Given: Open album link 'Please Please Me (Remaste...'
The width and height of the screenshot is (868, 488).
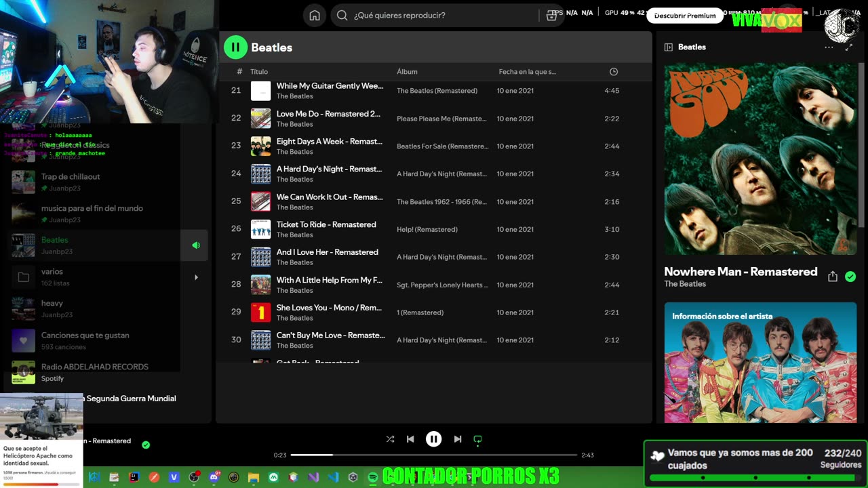Looking at the screenshot, I should click(x=441, y=119).
